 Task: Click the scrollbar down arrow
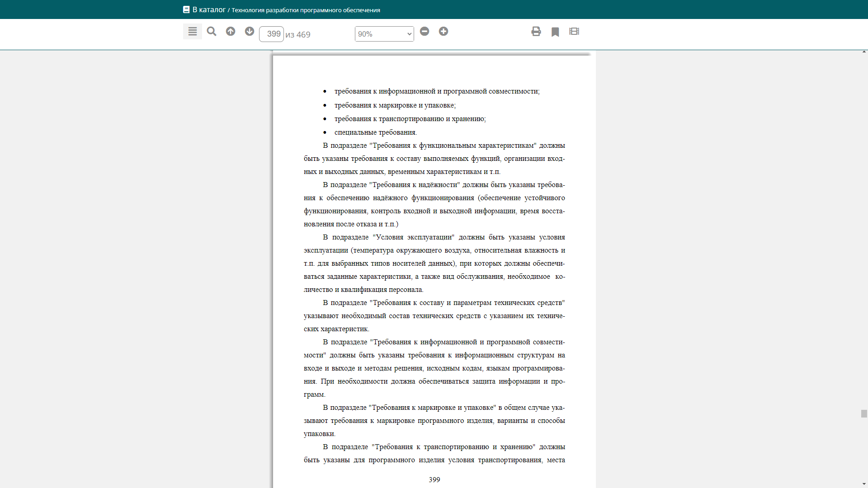[x=864, y=485]
